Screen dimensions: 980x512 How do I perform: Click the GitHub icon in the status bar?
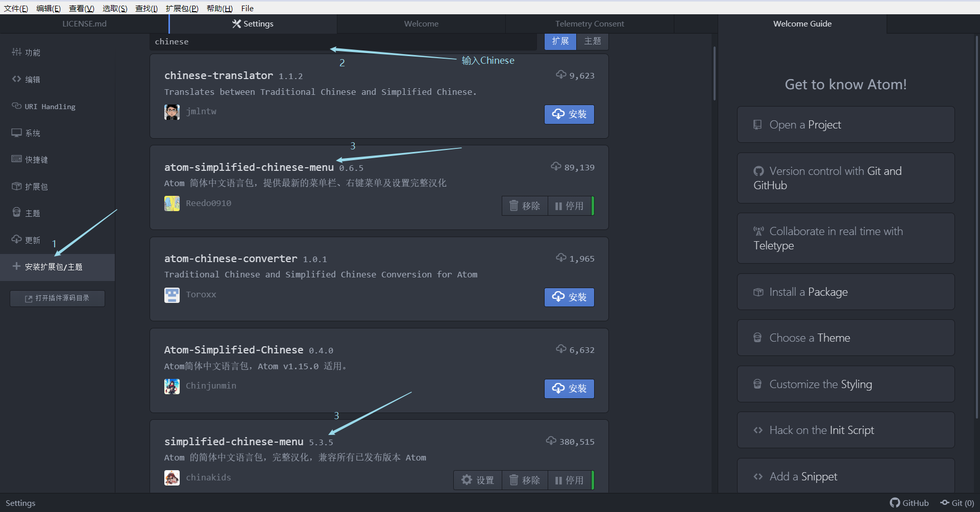click(x=895, y=503)
